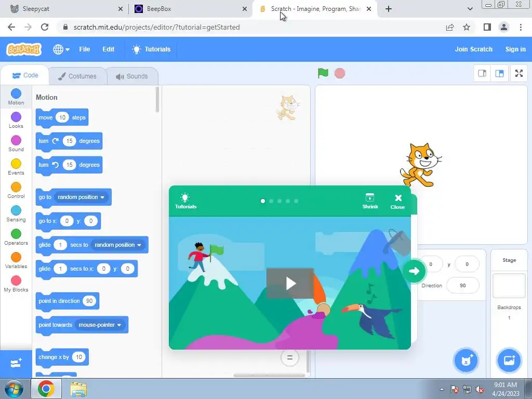The height and width of the screenshot is (399, 532).
Task: Select the Variables blocks category
Action: (16, 261)
